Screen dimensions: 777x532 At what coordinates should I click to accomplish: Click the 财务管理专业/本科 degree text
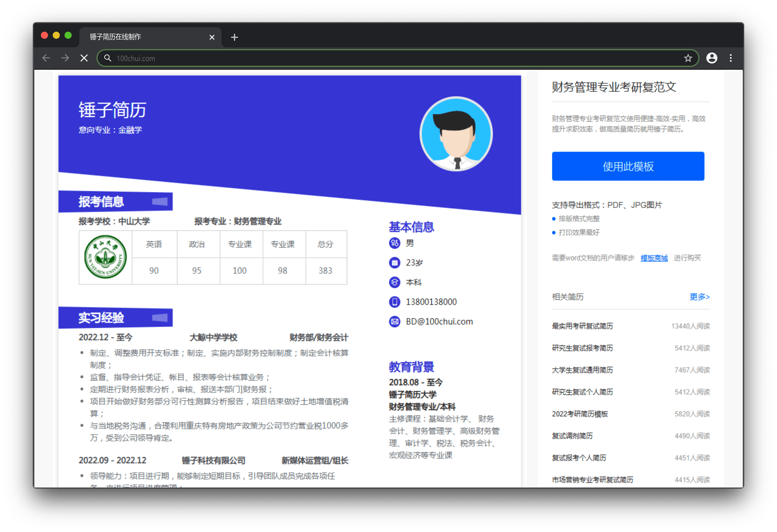click(x=422, y=407)
